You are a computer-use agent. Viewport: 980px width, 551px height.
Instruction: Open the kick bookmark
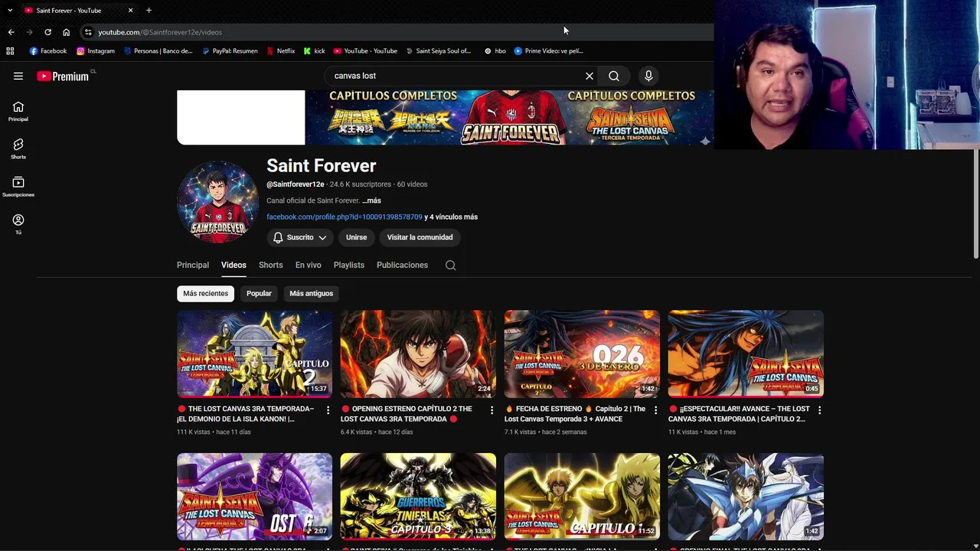314,51
